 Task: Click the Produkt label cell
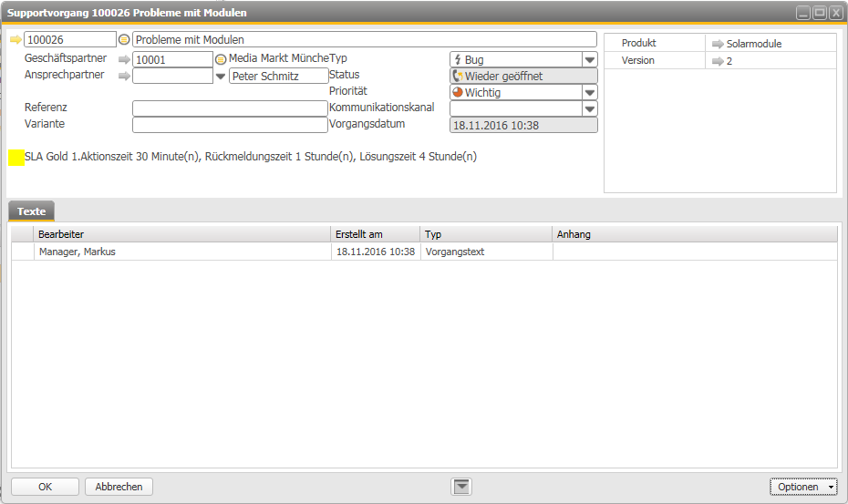tap(655, 43)
